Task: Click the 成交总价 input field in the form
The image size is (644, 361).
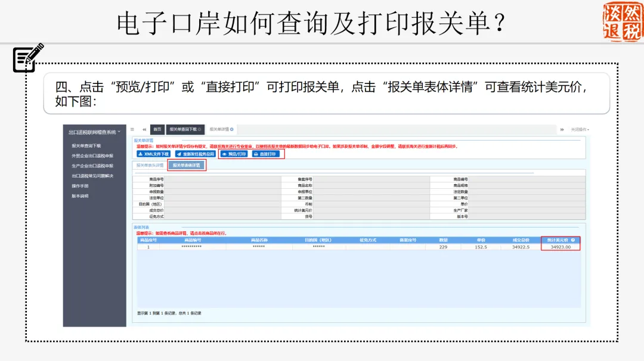Action: click(x=222, y=210)
